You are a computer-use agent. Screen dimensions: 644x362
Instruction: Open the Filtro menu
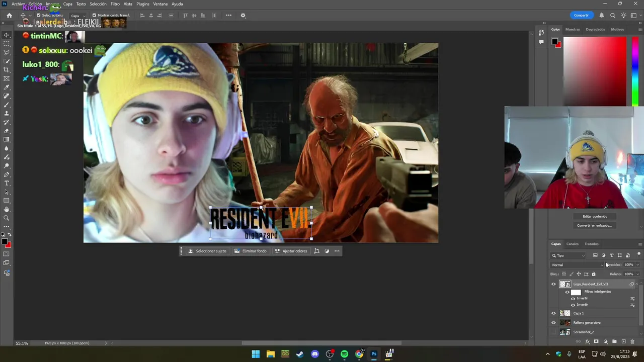(x=115, y=4)
